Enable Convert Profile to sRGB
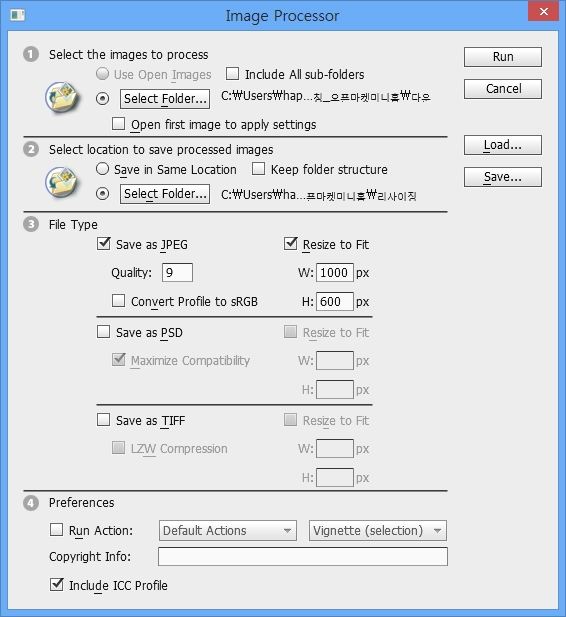The image size is (566, 617). 118,301
